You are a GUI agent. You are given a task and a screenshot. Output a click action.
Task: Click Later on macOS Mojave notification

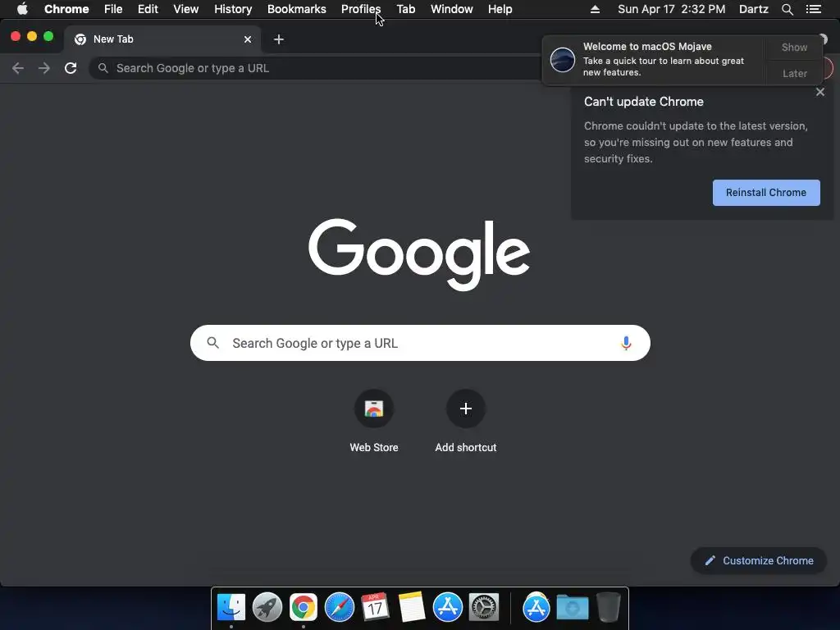pyautogui.click(x=794, y=73)
